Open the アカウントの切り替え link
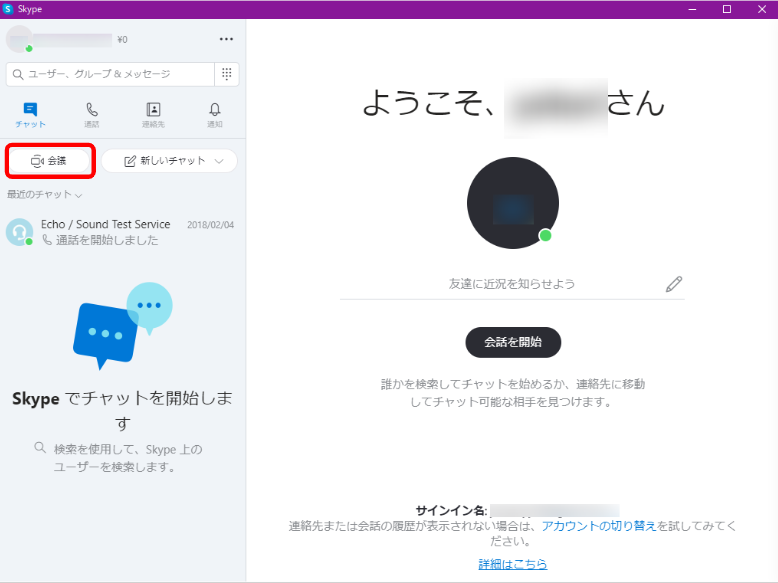The image size is (778, 583). (x=599, y=526)
